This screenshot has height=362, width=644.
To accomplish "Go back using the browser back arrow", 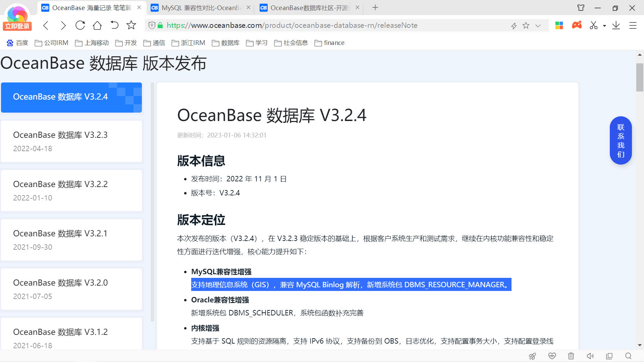I will pyautogui.click(x=46, y=25).
